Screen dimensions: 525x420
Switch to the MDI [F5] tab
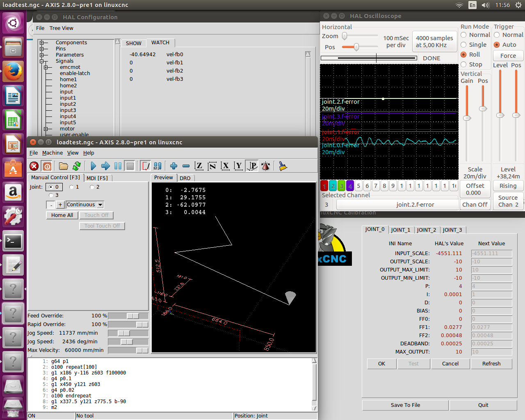tap(97, 178)
